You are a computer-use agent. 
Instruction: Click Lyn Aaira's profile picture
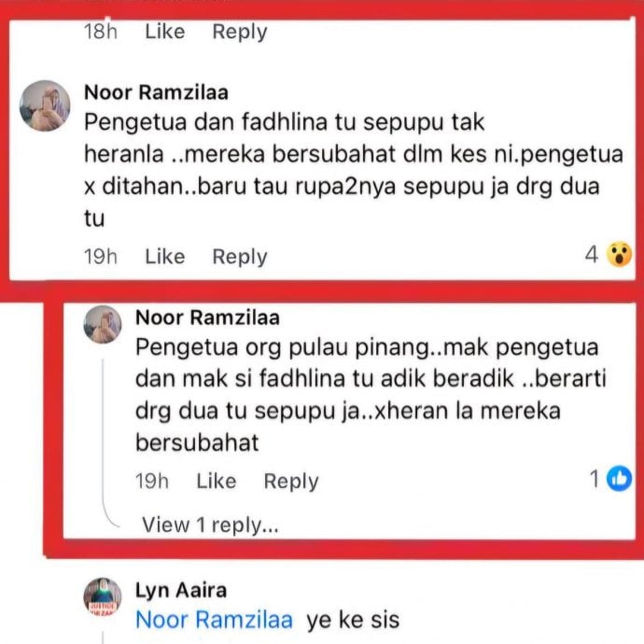tap(102, 596)
